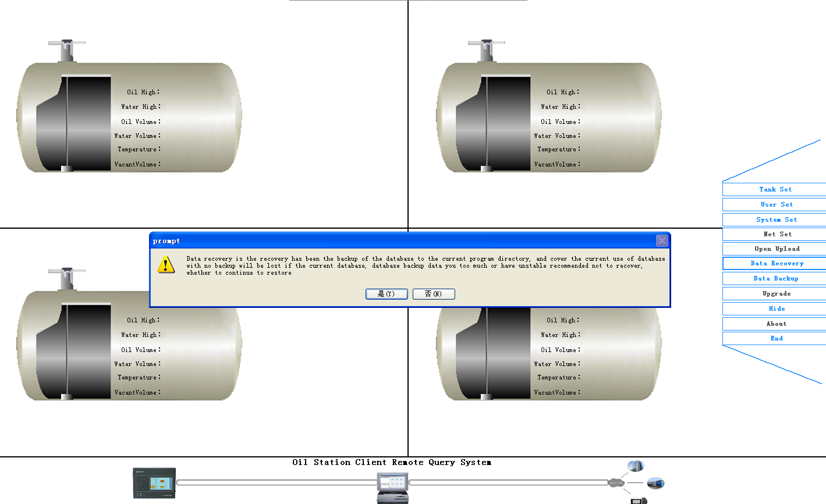
Task: Confirm data recovery with 是(Y)
Action: [x=386, y=294]
